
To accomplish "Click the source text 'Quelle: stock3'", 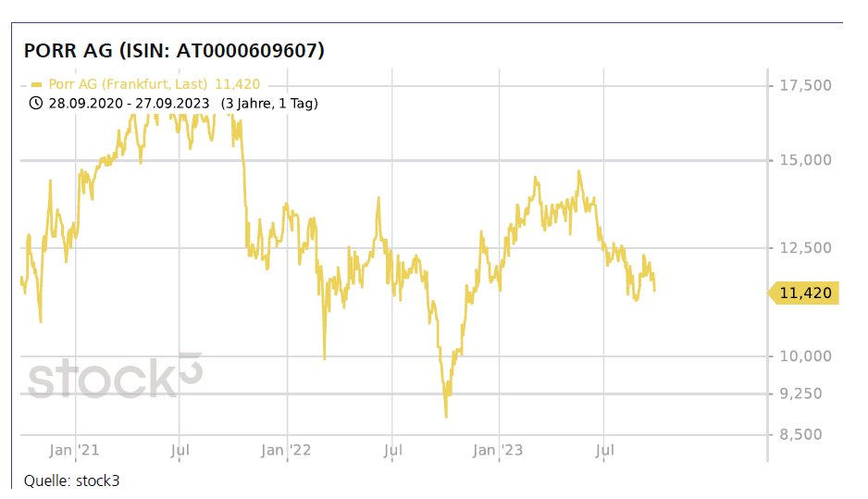I will 71,480.
